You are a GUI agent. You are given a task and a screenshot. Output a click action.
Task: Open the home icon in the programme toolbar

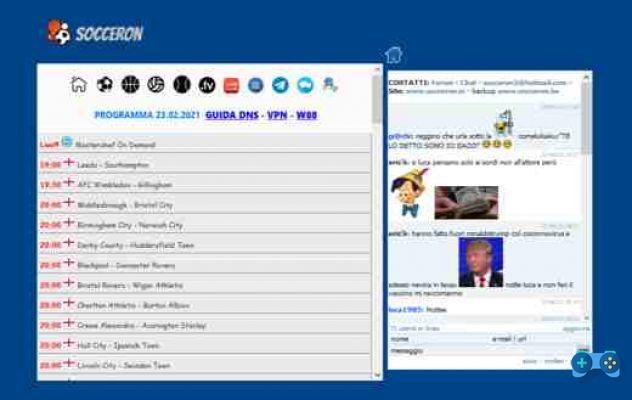79,85
